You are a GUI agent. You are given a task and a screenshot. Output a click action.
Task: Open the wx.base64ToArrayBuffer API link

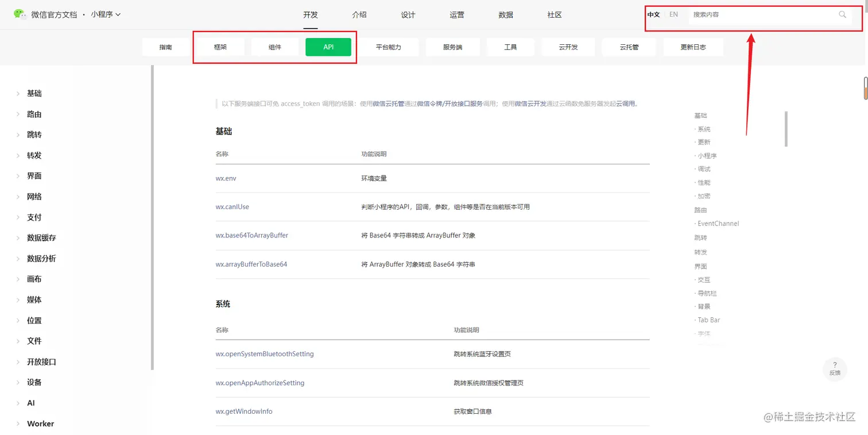pyautogui.click(x=252, y=236)
